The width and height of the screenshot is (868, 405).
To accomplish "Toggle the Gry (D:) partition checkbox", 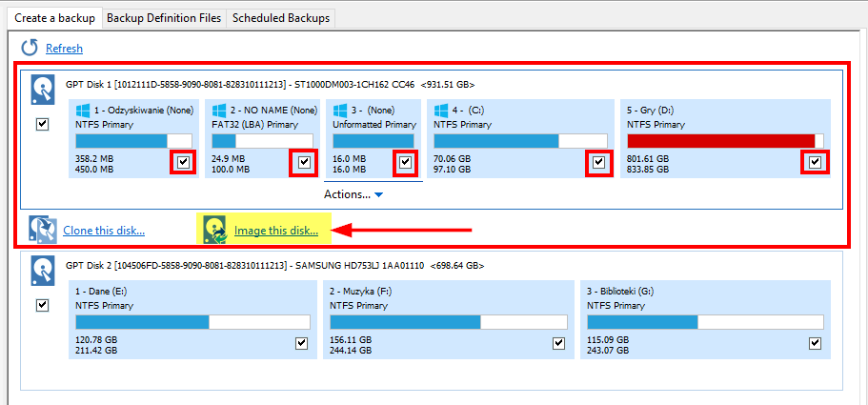I will 815,163.
